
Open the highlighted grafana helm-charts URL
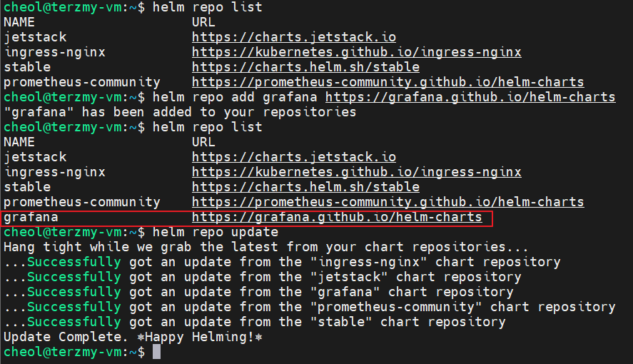point(337,217)
